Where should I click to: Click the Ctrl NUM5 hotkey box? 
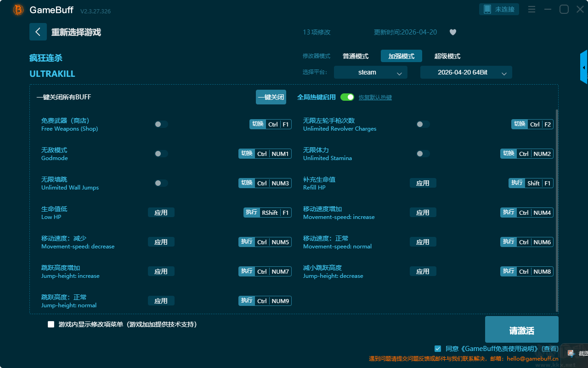tap(265, 242)
